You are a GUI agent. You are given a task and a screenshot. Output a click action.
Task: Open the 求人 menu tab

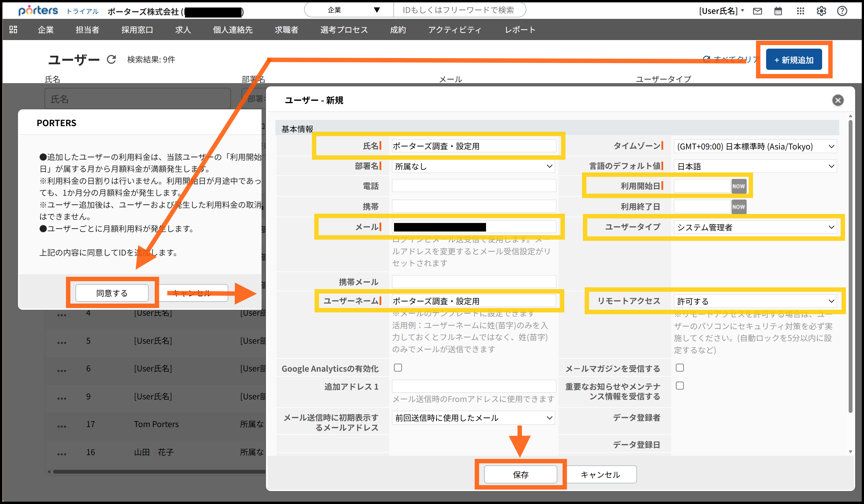(x=183, y=30)
